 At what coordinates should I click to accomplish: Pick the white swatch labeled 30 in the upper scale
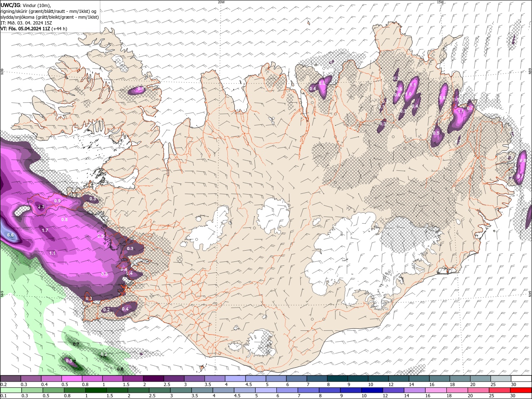[x=521, y=379]
